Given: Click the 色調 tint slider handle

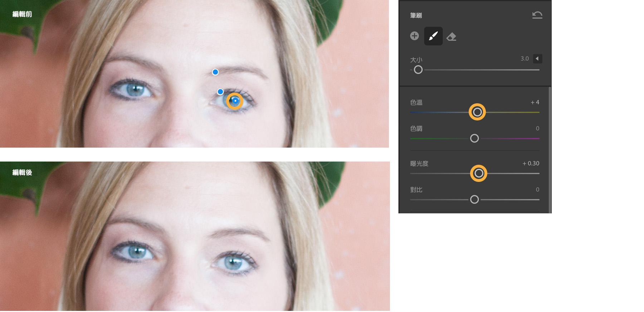Looking at the screenshot, I should (474, 138).
